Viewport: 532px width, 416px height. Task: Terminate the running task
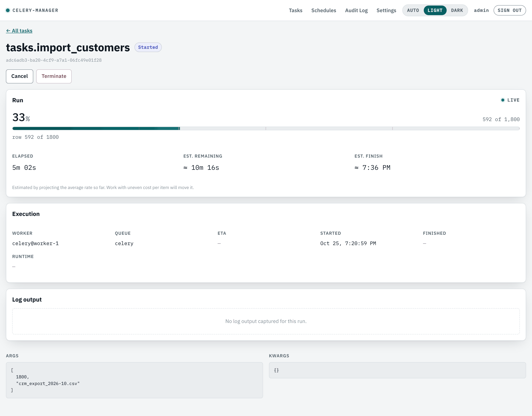pyautogui.click(x=54, y=76)
